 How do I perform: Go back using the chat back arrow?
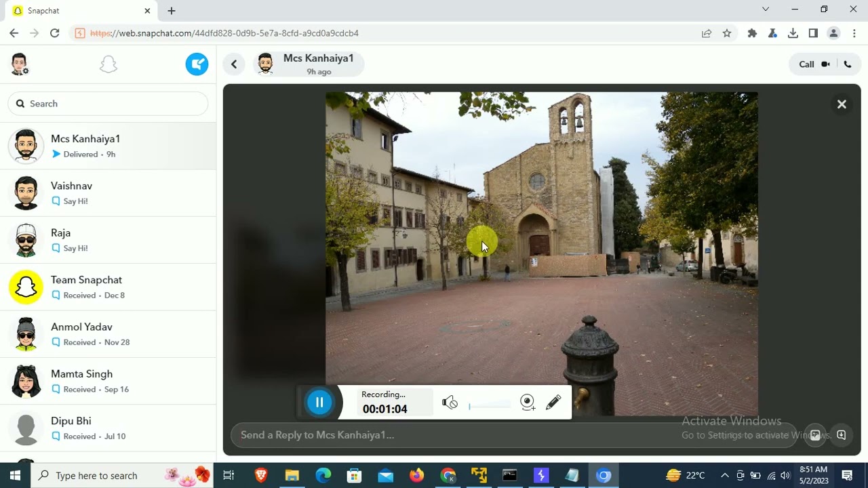[234, 64]
